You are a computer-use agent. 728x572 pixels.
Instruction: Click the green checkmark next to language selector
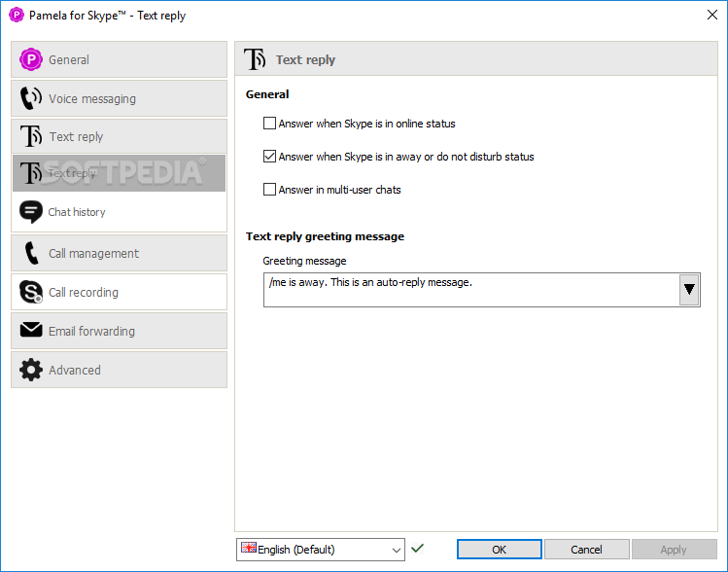[417, 549]
